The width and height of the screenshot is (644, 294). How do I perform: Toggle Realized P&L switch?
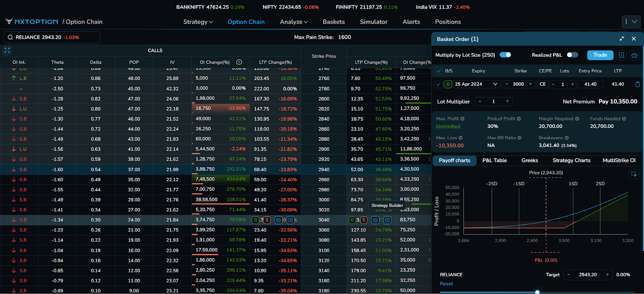click(572, 55)
